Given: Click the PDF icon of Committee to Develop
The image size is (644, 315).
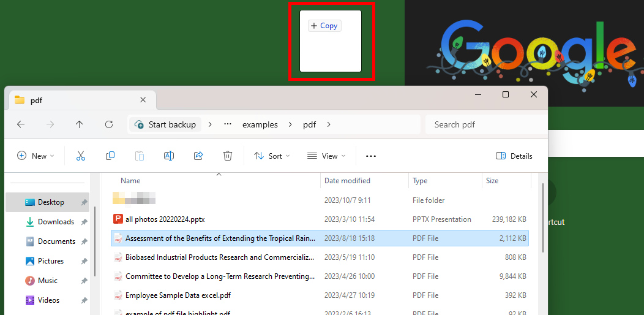Looking at the screenshot, I should pos(118,276).
